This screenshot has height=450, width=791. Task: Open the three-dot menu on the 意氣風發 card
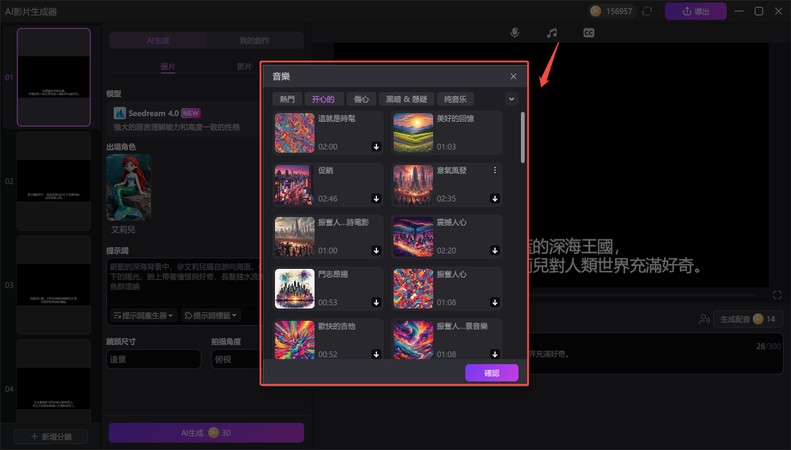coord(495,171)
